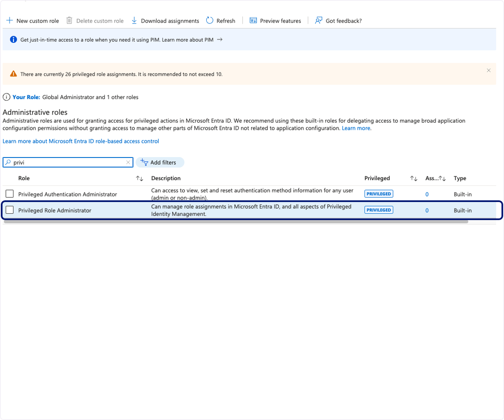Click New custom role button
The image size is (504, 420).
click(33, 21)
